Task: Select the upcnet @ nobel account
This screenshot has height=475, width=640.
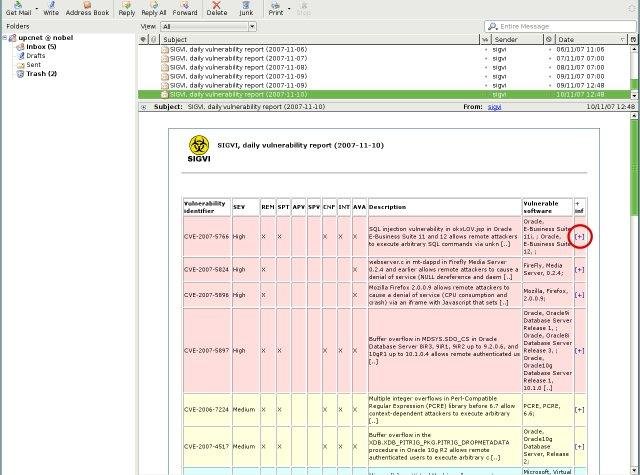Action: click(45, 38)
